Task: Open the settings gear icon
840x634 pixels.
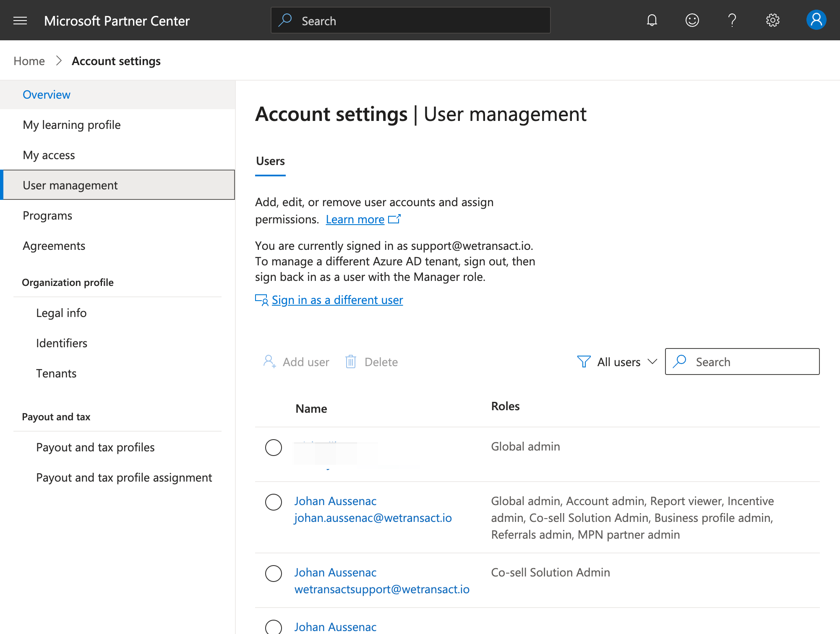Action: point(772,20)
